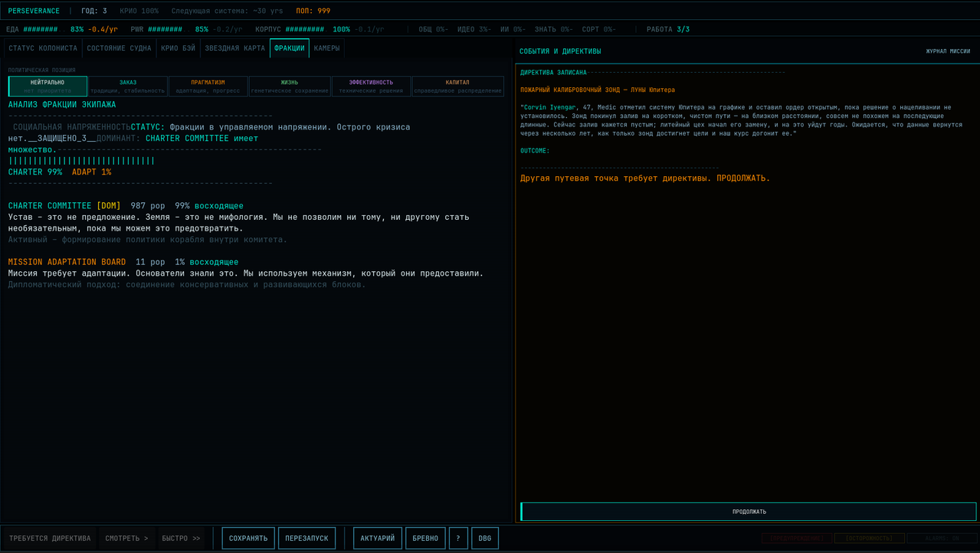
Task: Click the БЫСТРО >> speed control
Action: (181, 538)
